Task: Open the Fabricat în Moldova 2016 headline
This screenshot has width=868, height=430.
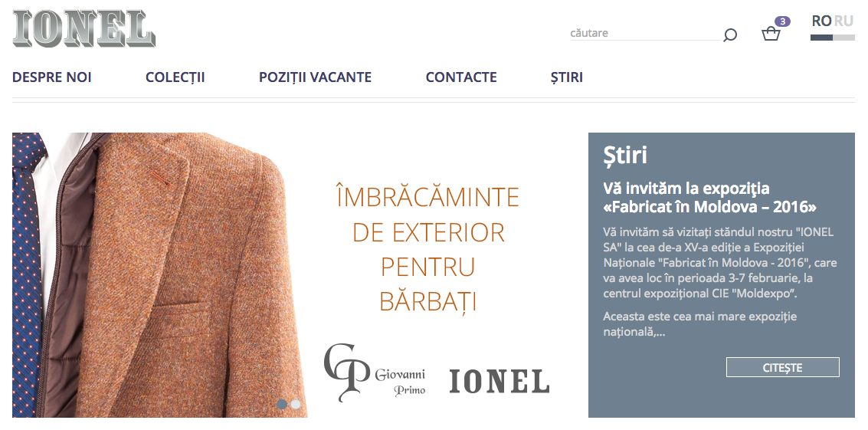Action: tap(709, 198)
